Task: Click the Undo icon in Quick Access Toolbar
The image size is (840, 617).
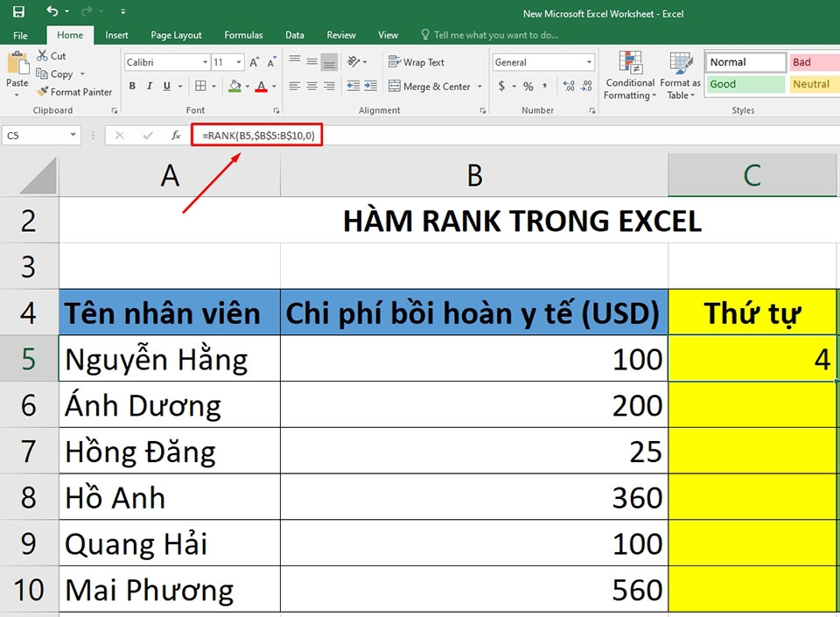Action: pos(51,11)
